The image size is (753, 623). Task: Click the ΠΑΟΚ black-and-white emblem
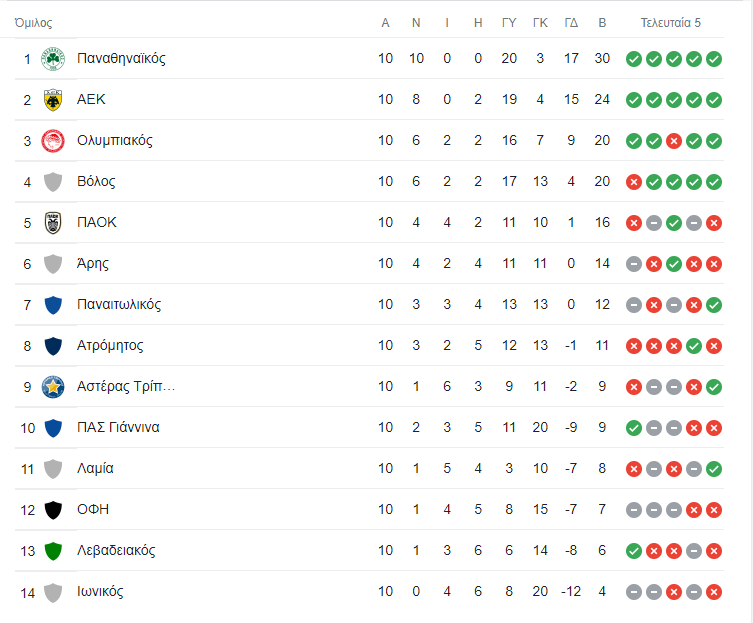coord(53,223)
